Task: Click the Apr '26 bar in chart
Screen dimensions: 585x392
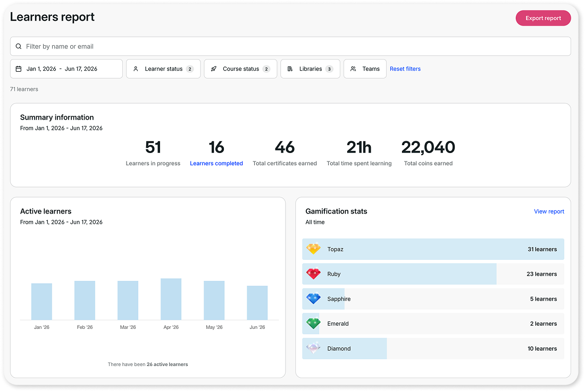Action: [171, 299]
